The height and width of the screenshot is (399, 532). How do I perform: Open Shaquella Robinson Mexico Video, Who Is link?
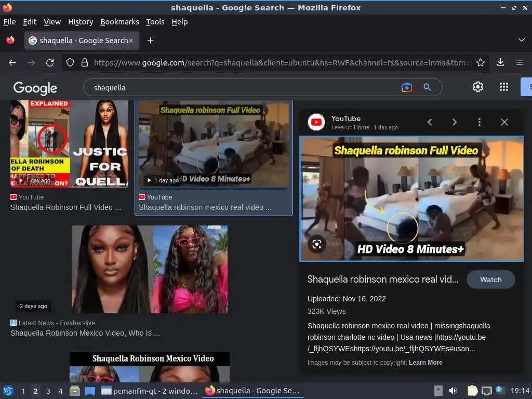[x=85, y=333]
